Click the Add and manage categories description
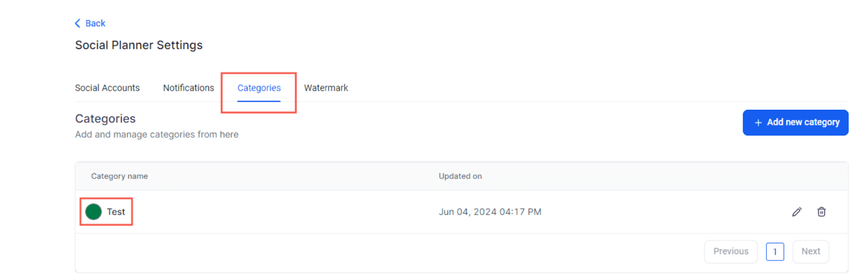Viewport: 868px width, 279px height. point(157,135)
